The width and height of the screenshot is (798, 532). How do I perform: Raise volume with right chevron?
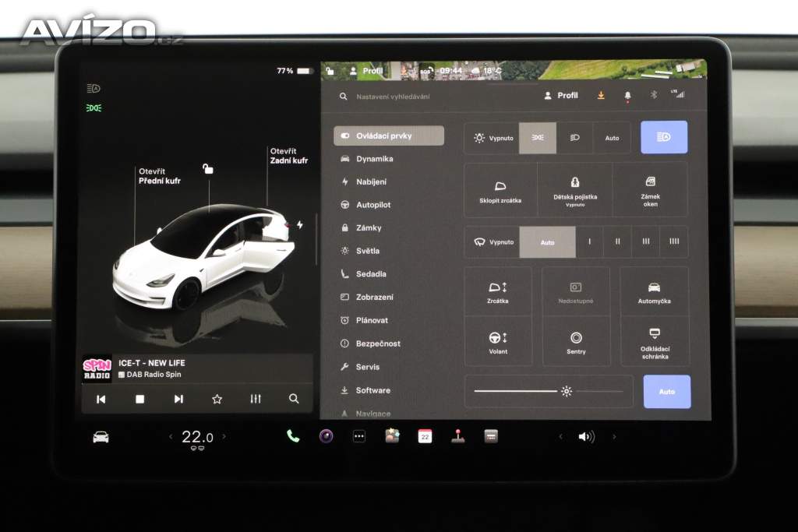614,436
